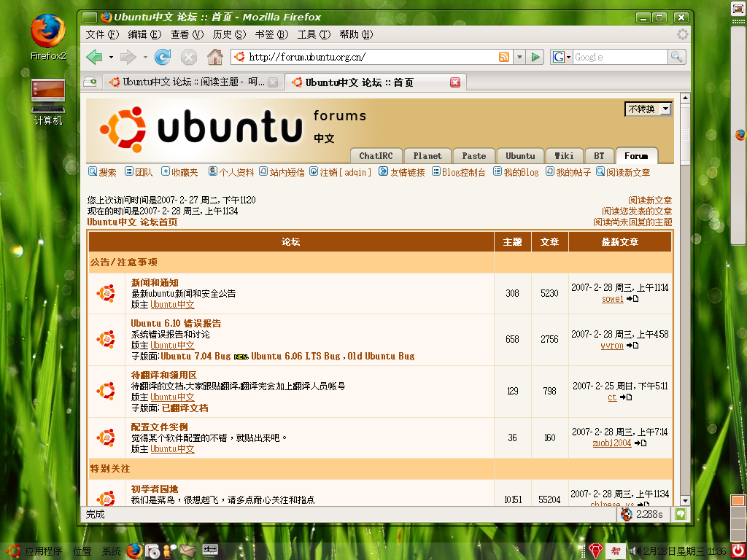Click the page scrollbar down arrow
The width and height of the screenshot is (747, 560).
[x=685, y=500]
